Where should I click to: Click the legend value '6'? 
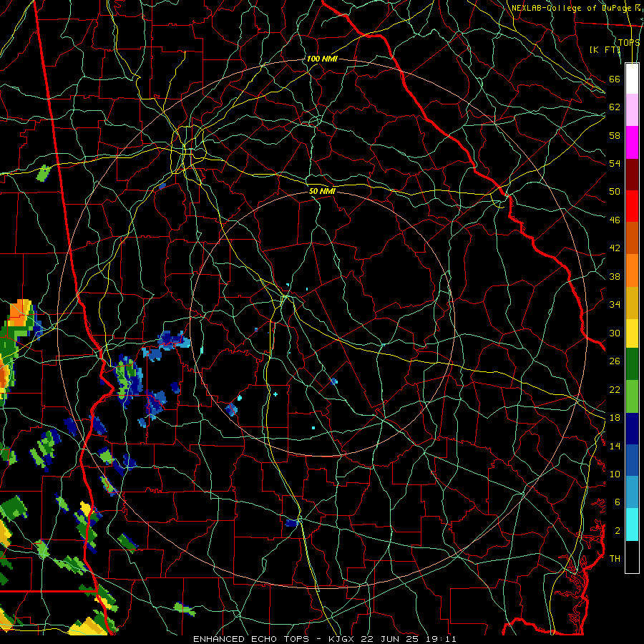click(618, 502)
